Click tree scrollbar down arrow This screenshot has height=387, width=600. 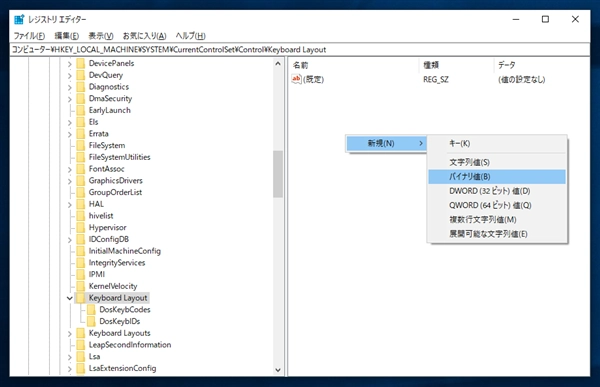[x=278, y=370]
